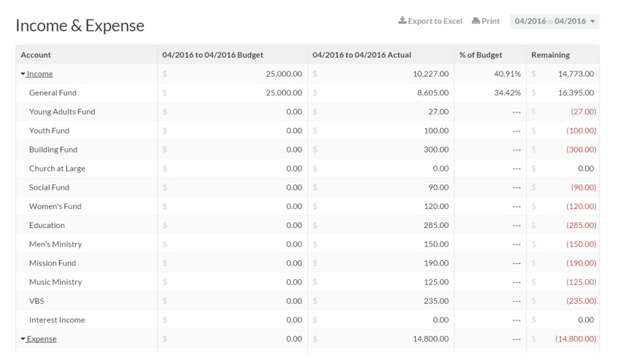Click the % of Budget column header
The image size is (625, 364).
[481, 55]
